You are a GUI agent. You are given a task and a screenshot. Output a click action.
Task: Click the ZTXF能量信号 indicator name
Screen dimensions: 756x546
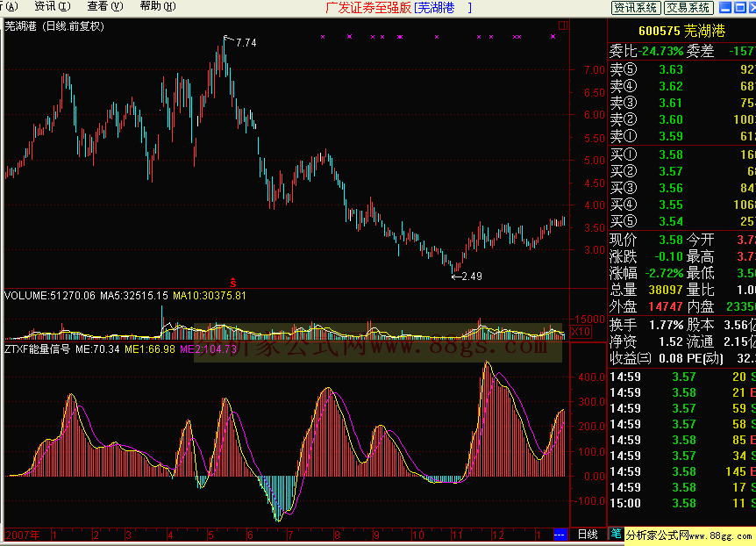pyautogui.click(x=37, y=348)
